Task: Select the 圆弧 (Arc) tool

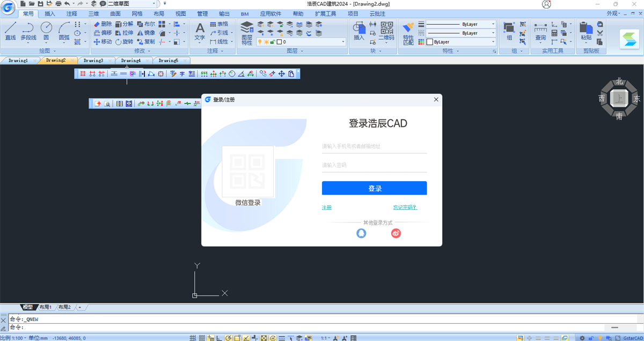Action: click(64, 31)
